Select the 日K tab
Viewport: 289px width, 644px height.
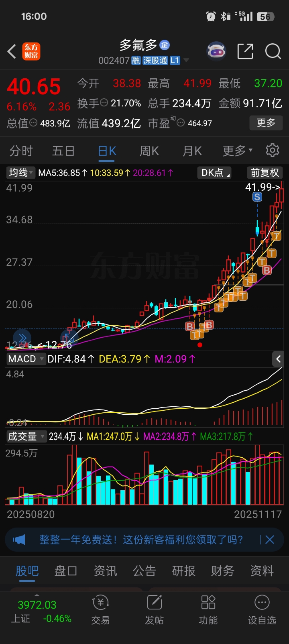107,151
